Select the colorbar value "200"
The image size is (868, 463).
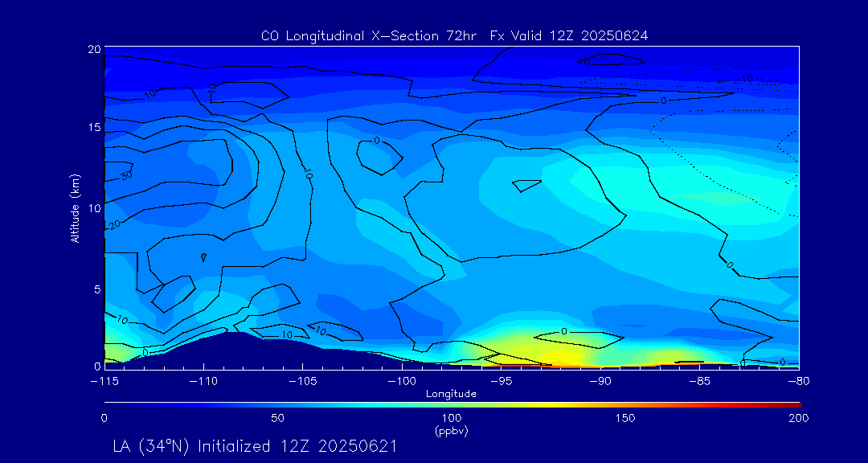(800, 418)
